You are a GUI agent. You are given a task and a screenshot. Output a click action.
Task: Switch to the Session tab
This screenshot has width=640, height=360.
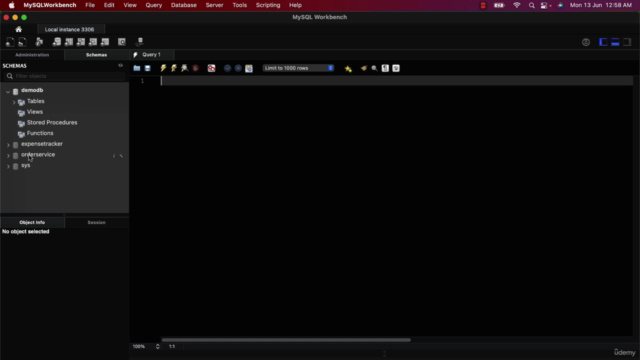96,222
